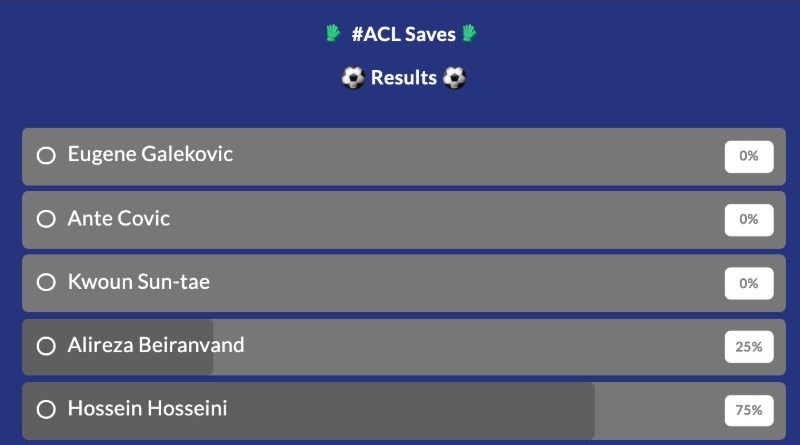Image resolution: width=800 pixels, height=445 pixels.
Task: Click the Kwoun Sun-tae name label
Action: (x=139, y=282)
